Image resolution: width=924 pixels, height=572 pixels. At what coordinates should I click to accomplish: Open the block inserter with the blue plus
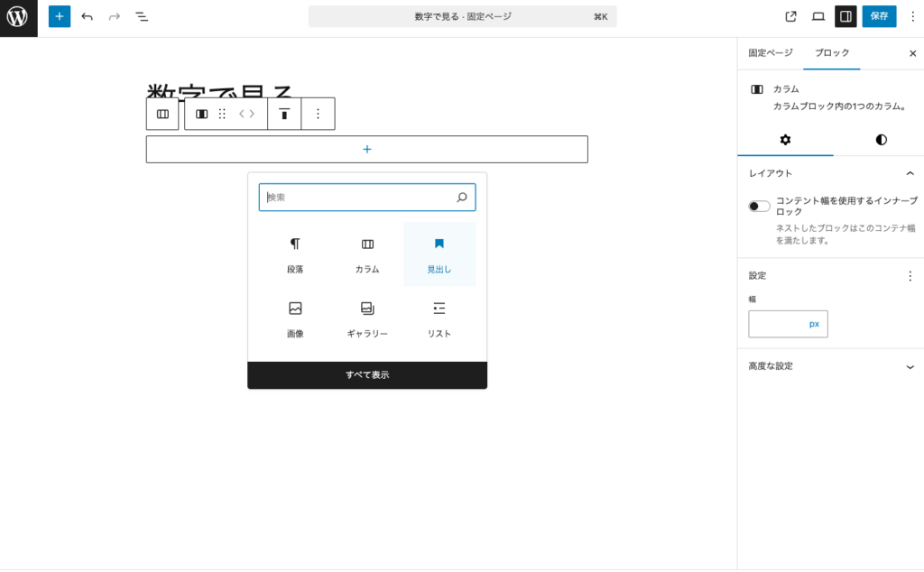click(x=59, y=16)
